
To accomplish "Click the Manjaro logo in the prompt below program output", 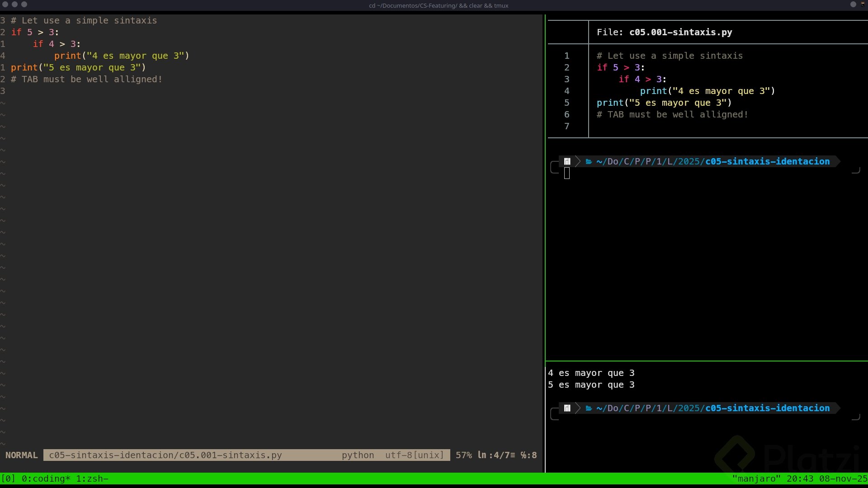I will [567, 408].
